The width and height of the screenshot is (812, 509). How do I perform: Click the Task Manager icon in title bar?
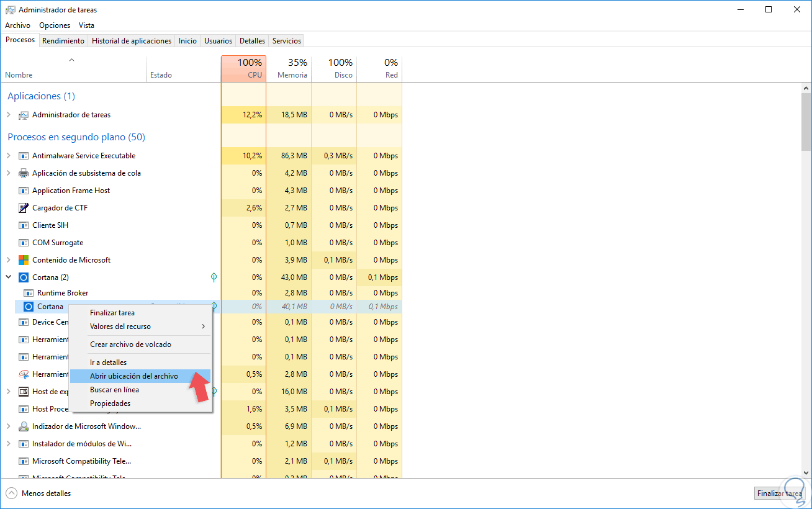pyautogui.click(x=10, y=10)
